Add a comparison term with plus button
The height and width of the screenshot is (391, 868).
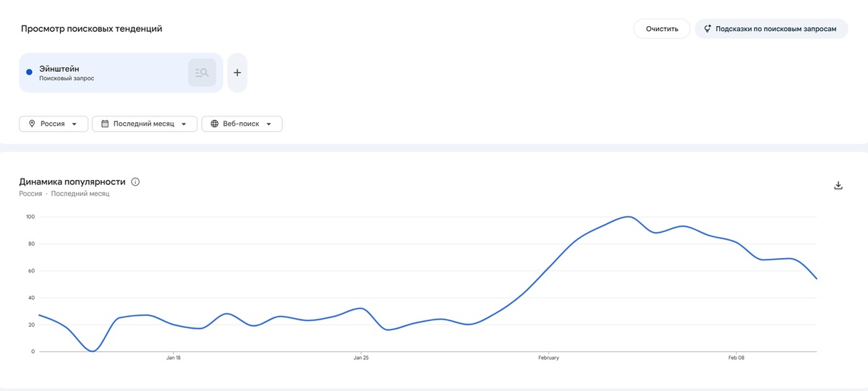(x=237, y=73)
